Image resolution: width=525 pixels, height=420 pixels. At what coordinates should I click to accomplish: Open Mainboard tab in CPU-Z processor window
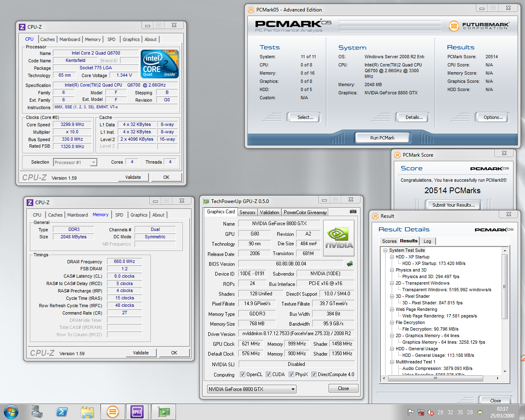point(70,39)
